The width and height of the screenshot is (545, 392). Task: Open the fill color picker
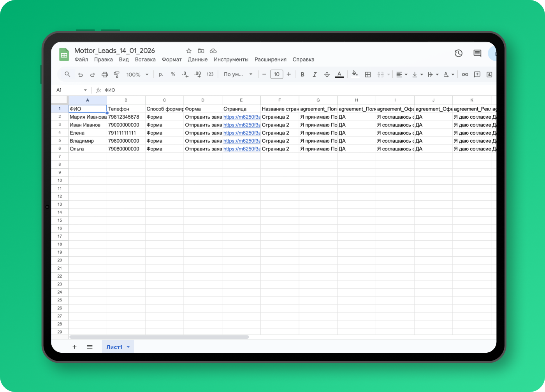click(355, 74)
